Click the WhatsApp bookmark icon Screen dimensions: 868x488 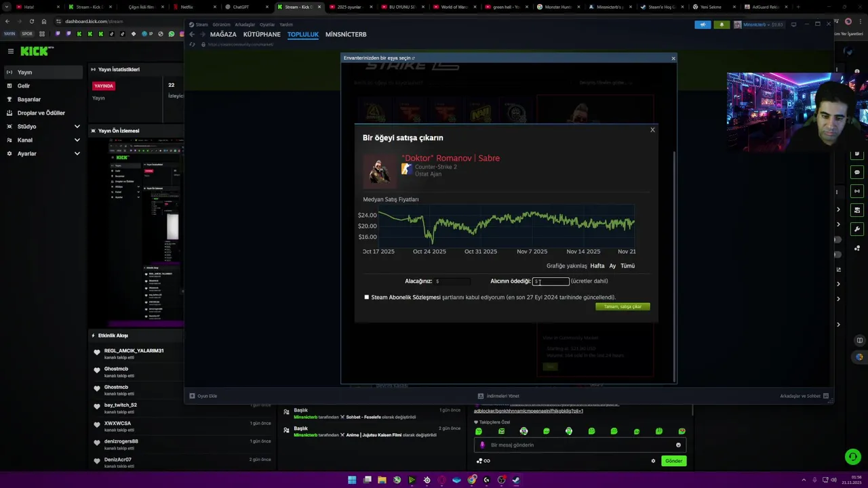[x=172, y=34]
